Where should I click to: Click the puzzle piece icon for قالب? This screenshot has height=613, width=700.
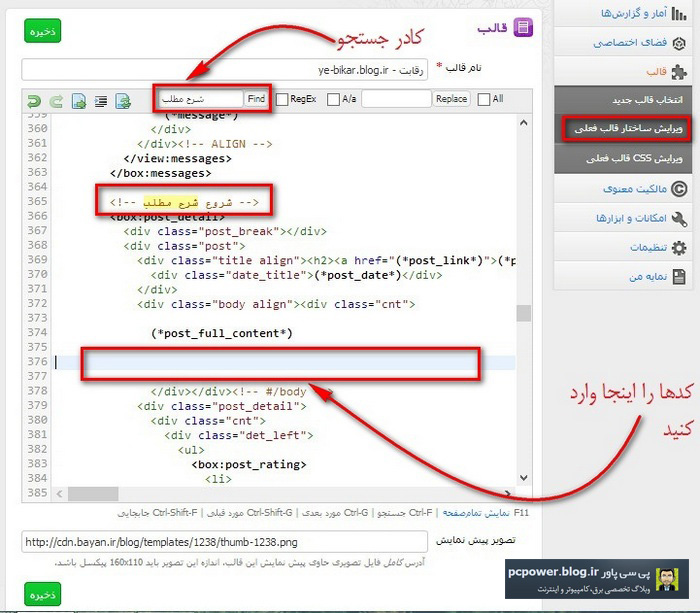click(679, 72)
